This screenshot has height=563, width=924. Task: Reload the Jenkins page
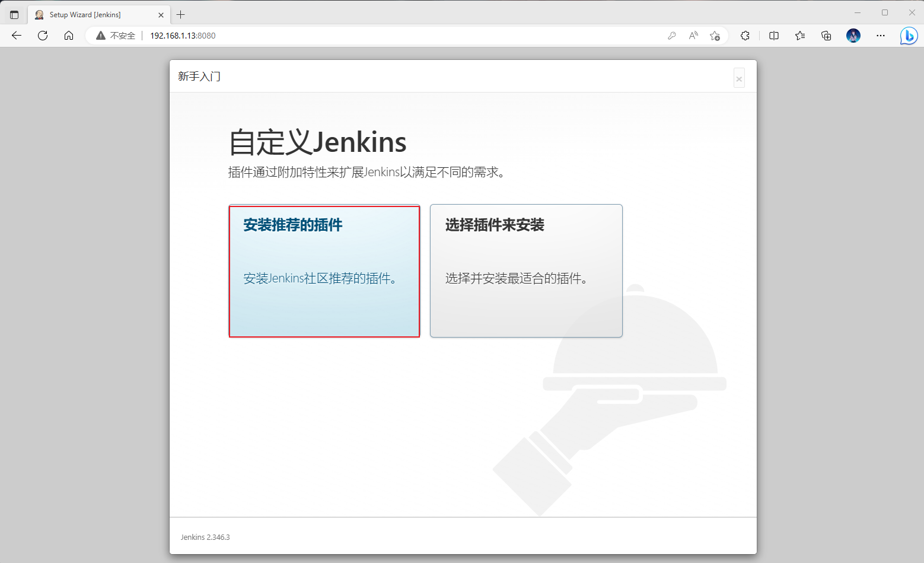click(43, 36)
